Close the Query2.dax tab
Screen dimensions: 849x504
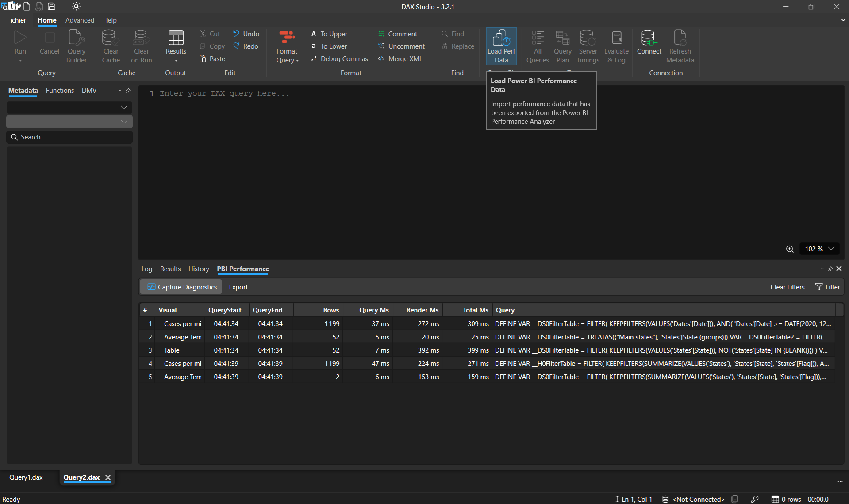(x=108, y=477)
